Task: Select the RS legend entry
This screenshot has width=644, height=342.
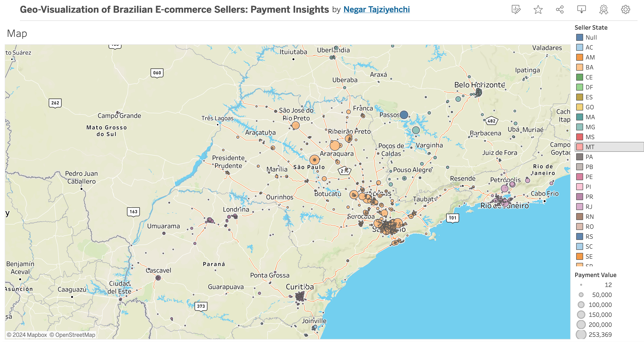Action: point(589,236)
